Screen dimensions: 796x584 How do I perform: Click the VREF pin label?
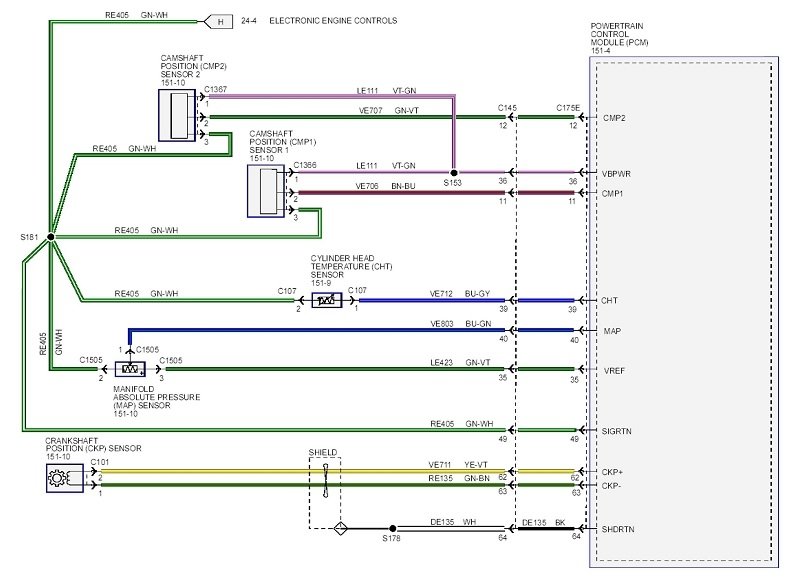point(614,371)
